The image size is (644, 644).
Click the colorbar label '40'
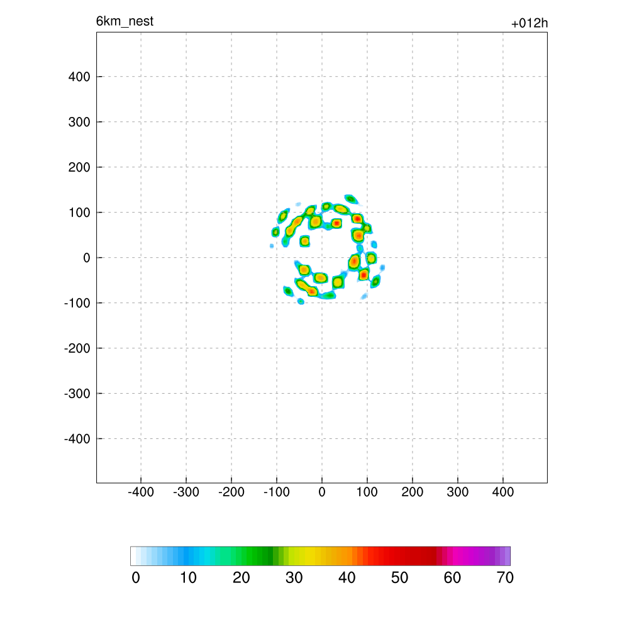tap(347, 578)
